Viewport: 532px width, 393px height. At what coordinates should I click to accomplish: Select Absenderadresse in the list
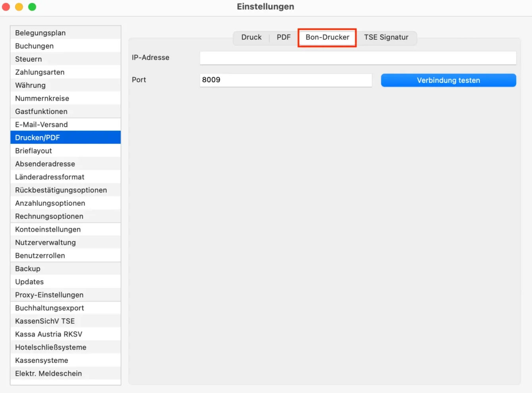click(66, 164)
